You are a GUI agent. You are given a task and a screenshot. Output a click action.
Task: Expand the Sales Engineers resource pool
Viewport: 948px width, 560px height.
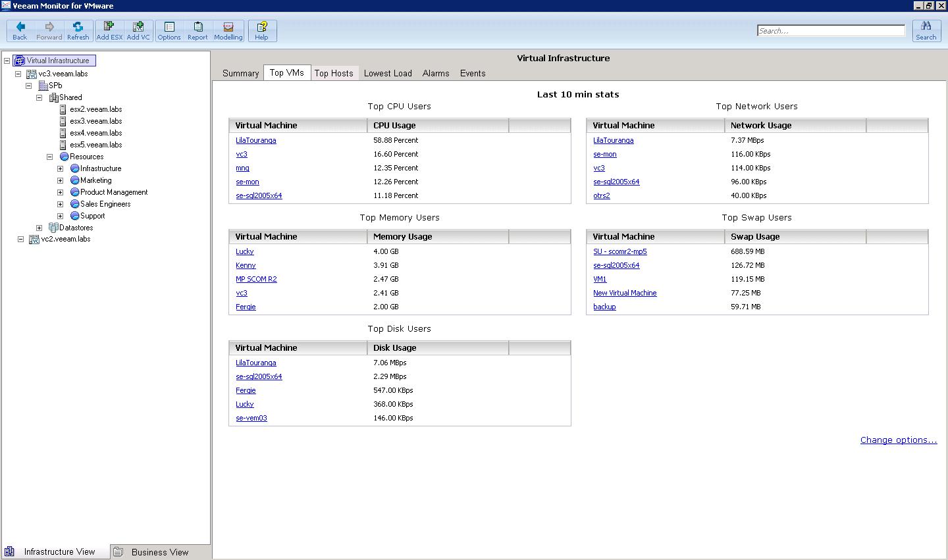61,204
